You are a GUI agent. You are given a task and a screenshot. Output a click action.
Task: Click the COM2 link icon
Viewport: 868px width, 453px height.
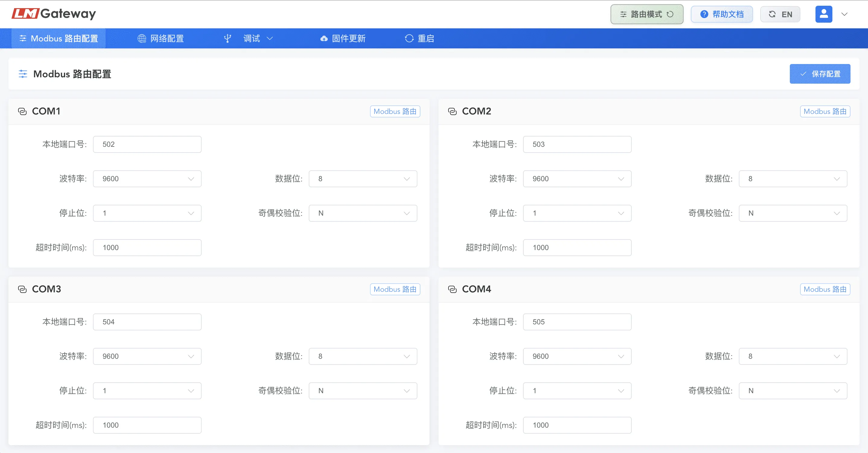tap(452, 111)
